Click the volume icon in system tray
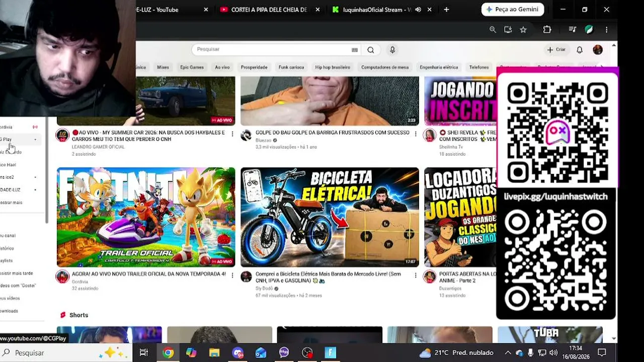This screenshot has height=362, width=644. (x=553, y=352)
